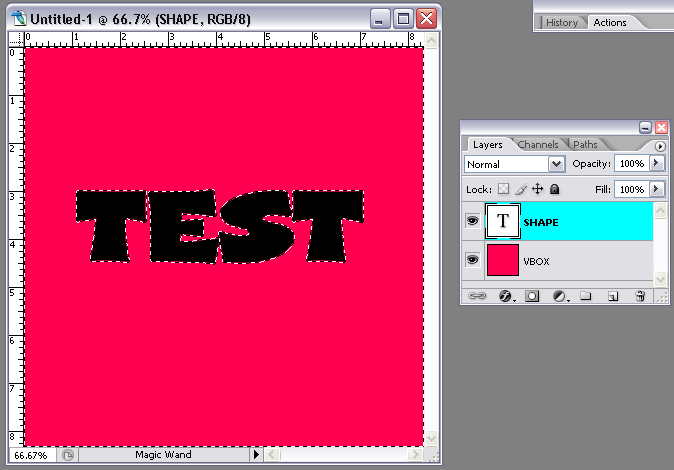Toggle lock all padlock
The image size is (674, 470).
point(555,189)
